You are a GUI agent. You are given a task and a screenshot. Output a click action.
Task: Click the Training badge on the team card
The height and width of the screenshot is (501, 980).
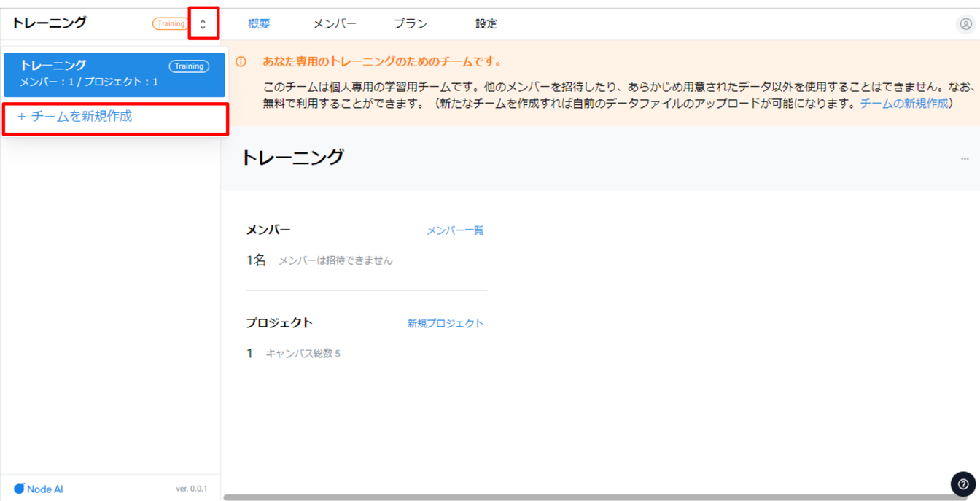coord(189,66)
